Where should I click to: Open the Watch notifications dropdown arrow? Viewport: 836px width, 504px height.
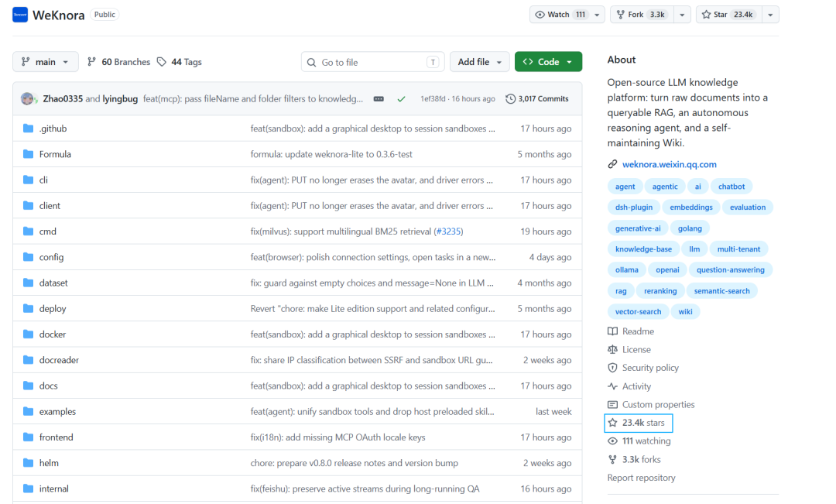tap(597, 15)
